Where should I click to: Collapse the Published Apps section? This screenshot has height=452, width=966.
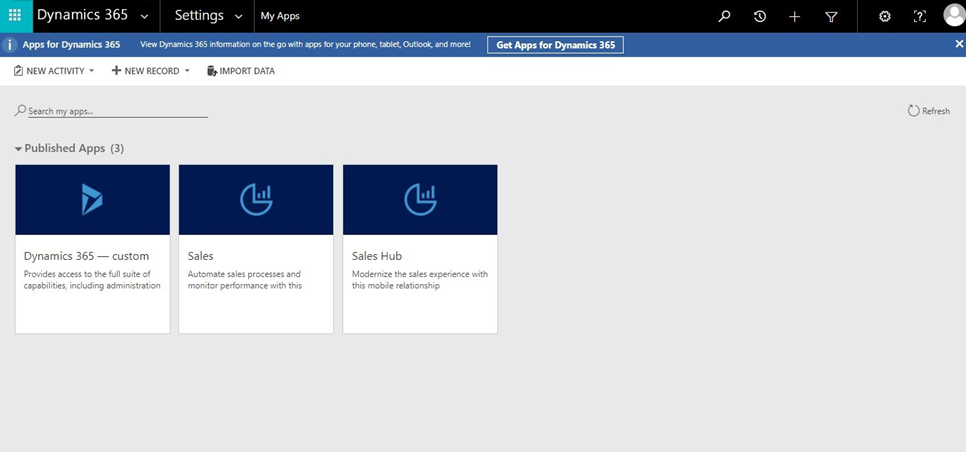(19, 149)
